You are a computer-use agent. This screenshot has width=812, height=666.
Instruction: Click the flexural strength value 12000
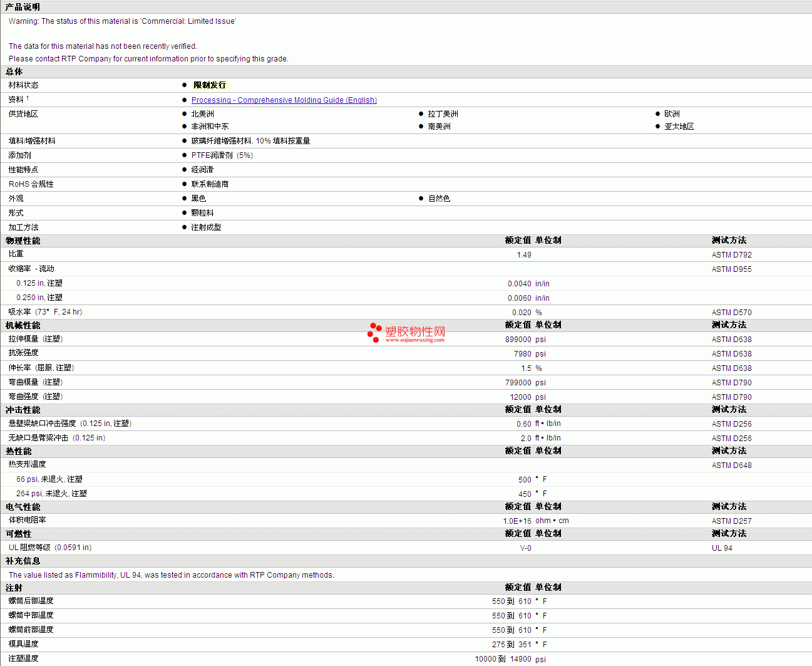pyautogui.click(x=521, y=397)
